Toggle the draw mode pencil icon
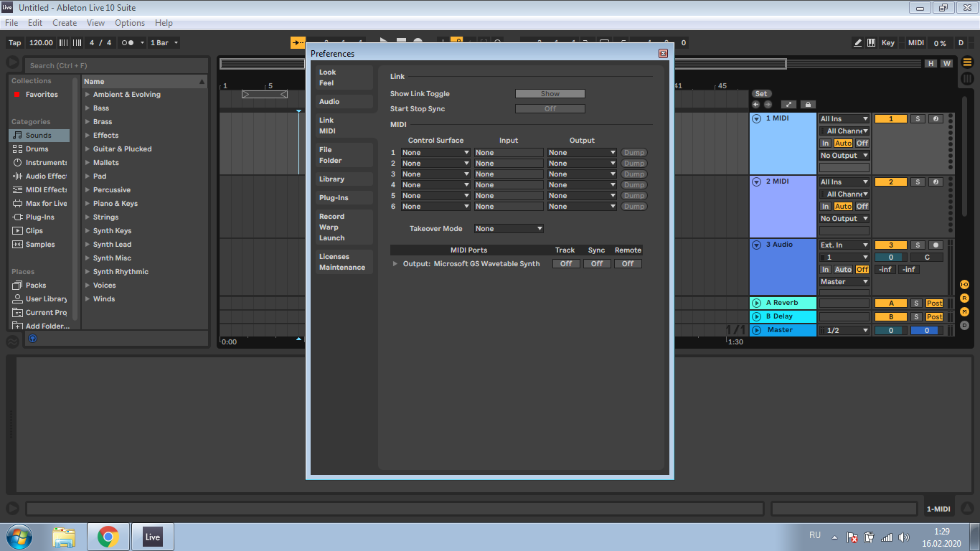980x551 pixels. pos(857,43)
